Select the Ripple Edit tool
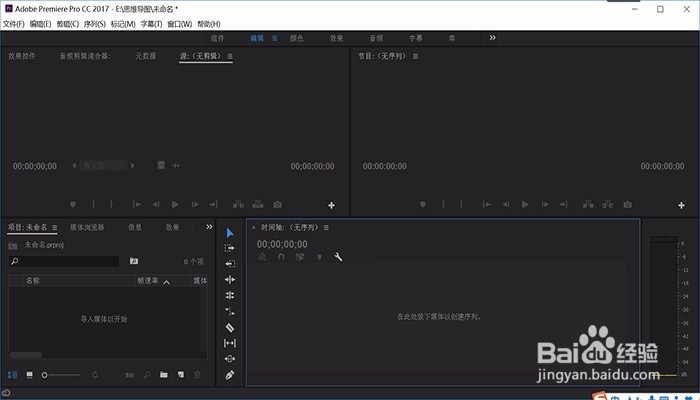Viewport: 700px width, 400px height. tap(230, 279)
